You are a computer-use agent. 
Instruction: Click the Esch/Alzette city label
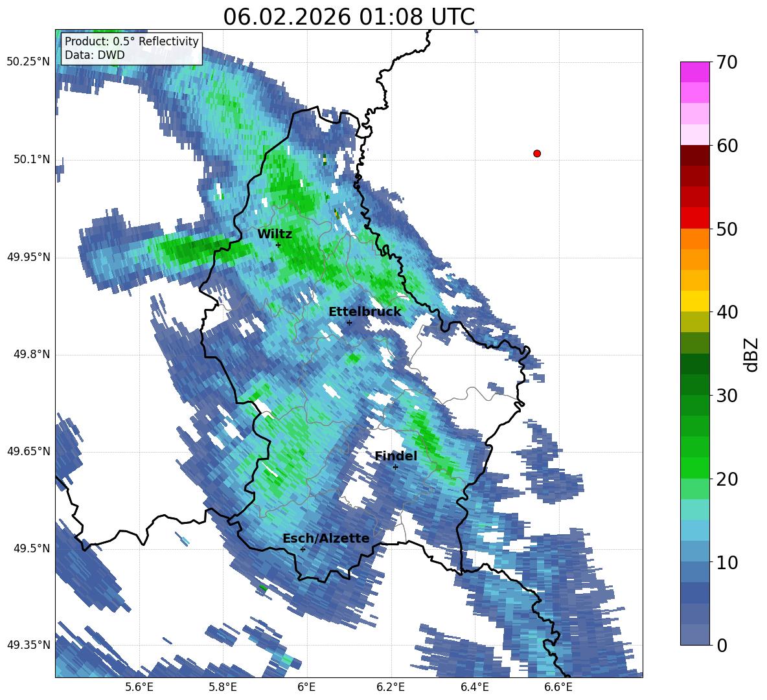click(326, 538)
